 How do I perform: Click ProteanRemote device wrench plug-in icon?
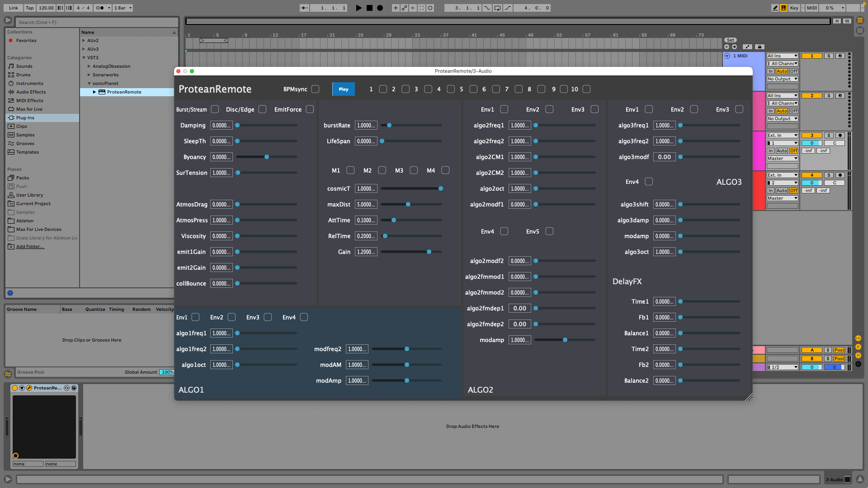pyautogui.click(x=29, y=388)
